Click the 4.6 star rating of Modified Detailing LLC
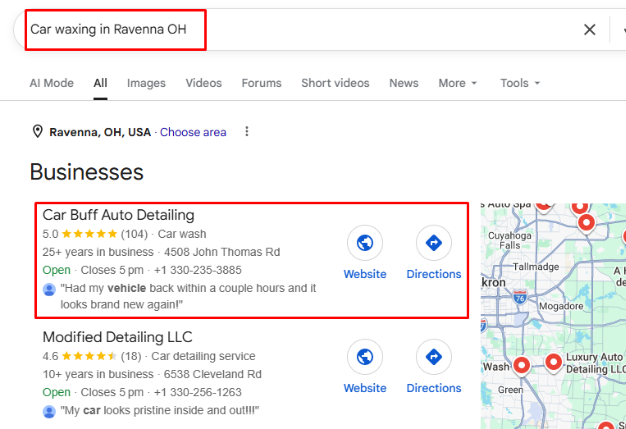 [89, 356]
